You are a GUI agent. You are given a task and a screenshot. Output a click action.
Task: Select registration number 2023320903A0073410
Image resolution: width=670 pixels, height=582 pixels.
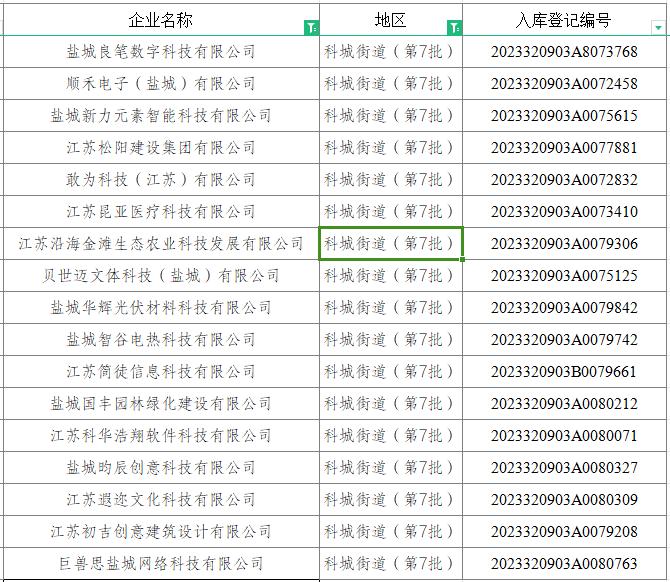pos(564,212)
